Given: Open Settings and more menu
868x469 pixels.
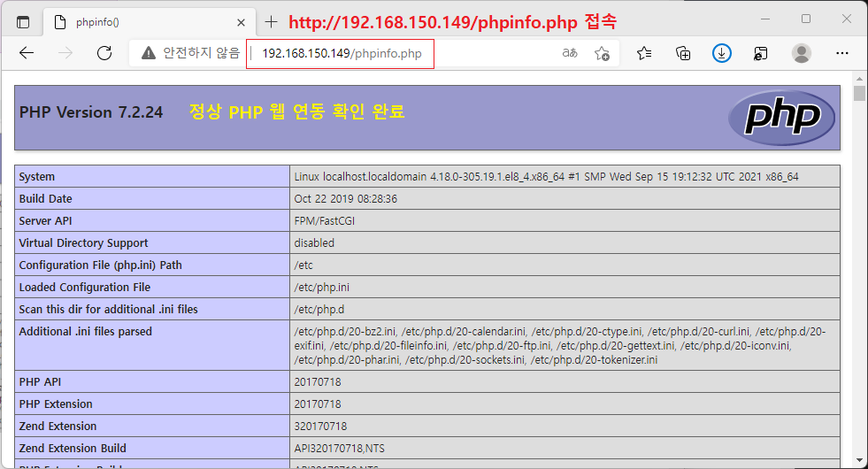Looking at the screenshot, I should pyautogui.click(x=842, y=53).
